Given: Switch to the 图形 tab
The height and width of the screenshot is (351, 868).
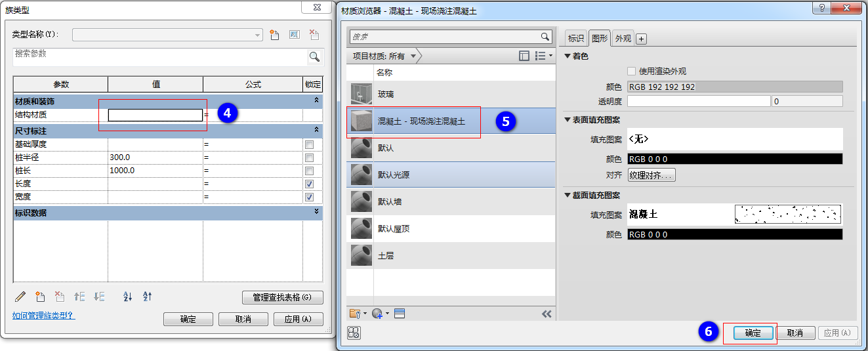Looking at the screenshot, I should (600, 38).
